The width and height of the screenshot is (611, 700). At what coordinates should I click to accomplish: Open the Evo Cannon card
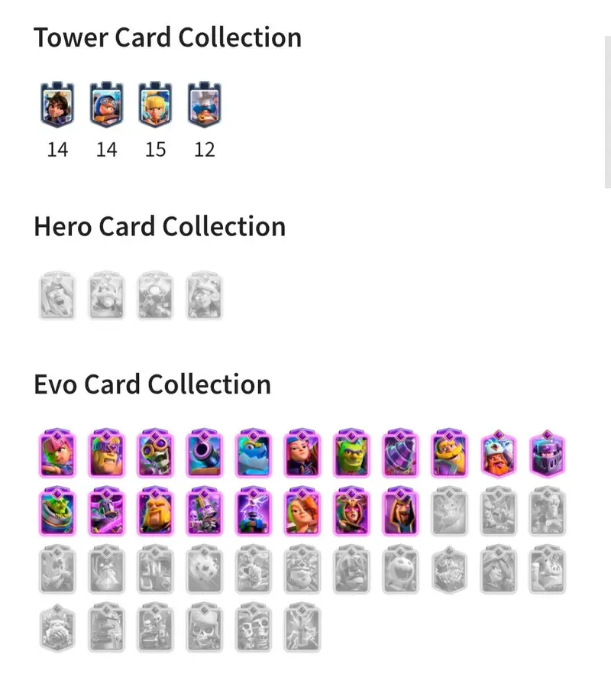pyautogui.click(x=205, y=453)
